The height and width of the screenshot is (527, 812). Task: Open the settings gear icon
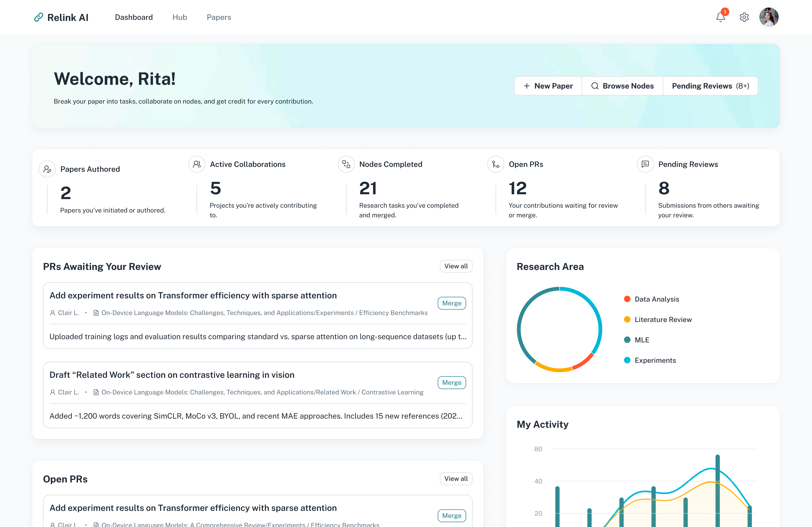[x=744, y=17]
